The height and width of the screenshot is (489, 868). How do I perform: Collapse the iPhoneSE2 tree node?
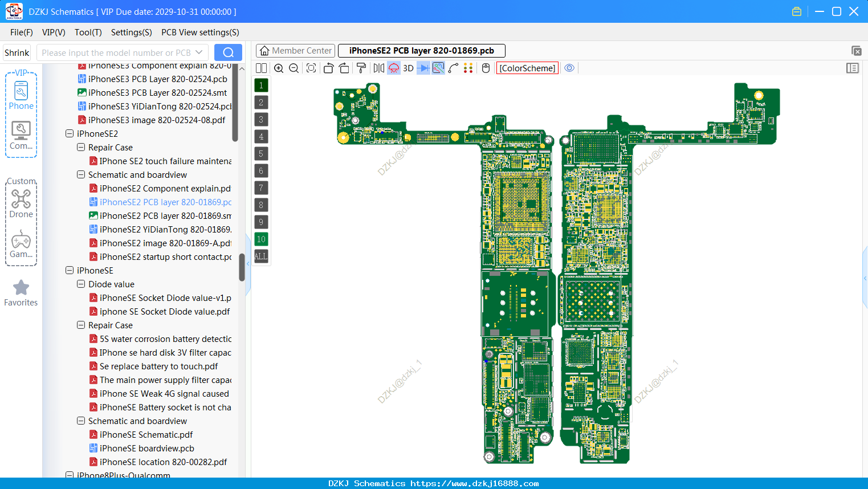[70, 133]
